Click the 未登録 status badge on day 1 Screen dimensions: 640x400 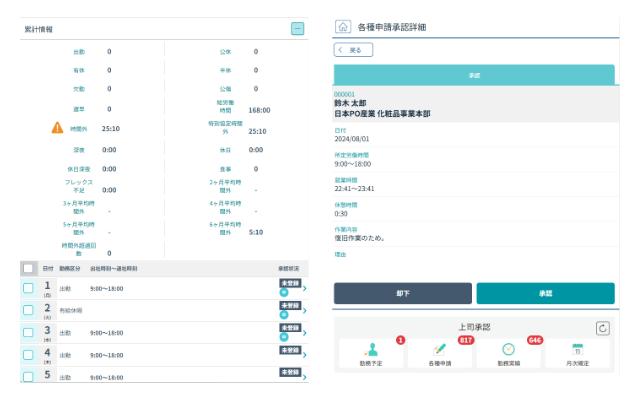[x=290, y=283]
